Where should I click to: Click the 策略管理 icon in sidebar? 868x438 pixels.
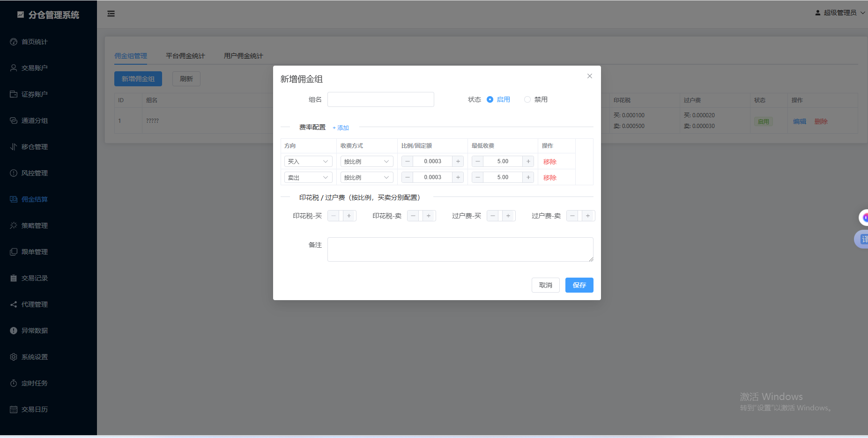tap(14, 226)
